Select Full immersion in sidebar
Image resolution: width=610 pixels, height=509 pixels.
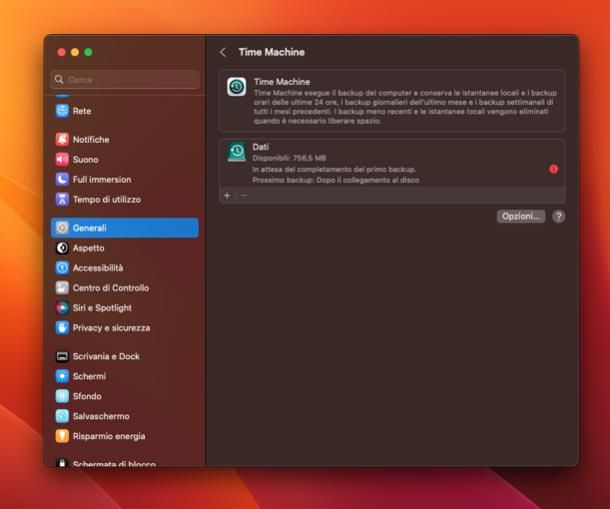(125, 179)
